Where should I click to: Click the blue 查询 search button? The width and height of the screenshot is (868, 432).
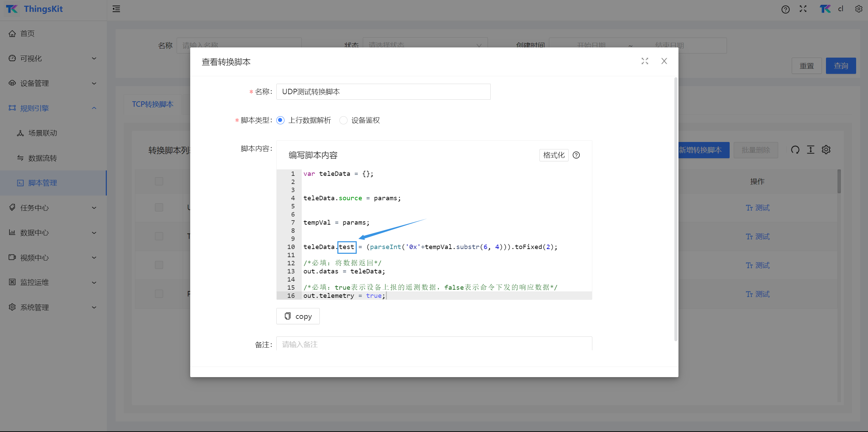click(841, 66)
